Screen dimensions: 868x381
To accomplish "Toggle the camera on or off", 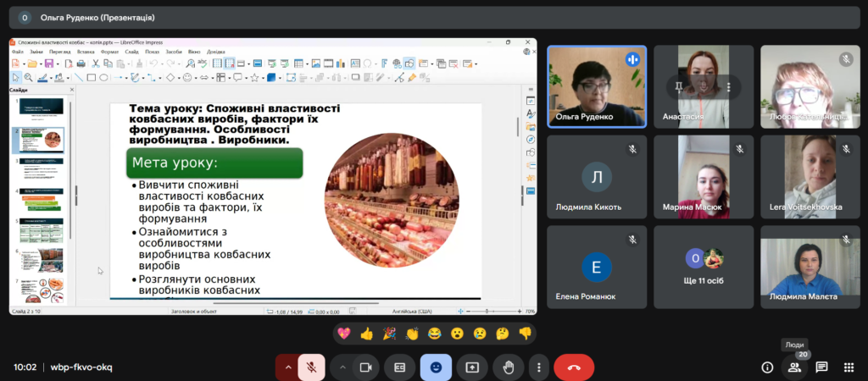I will [x=366, y=367].
